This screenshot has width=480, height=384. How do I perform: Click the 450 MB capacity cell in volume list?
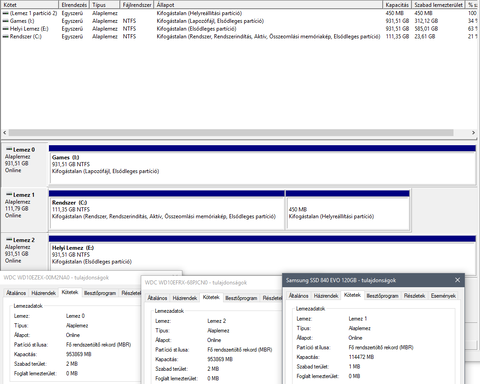point(395,13)
